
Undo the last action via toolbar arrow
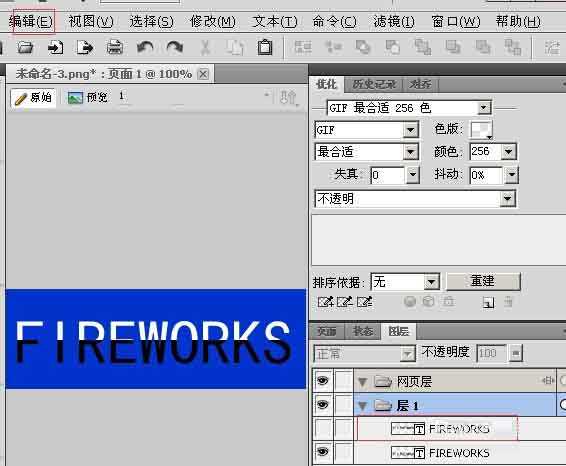point(145,48)
